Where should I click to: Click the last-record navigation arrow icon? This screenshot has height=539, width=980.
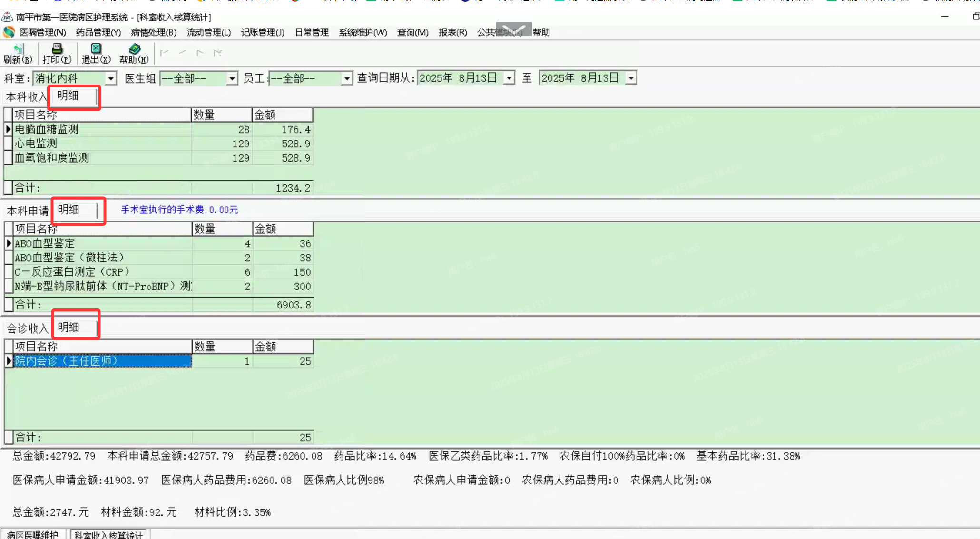pos(218,53)
